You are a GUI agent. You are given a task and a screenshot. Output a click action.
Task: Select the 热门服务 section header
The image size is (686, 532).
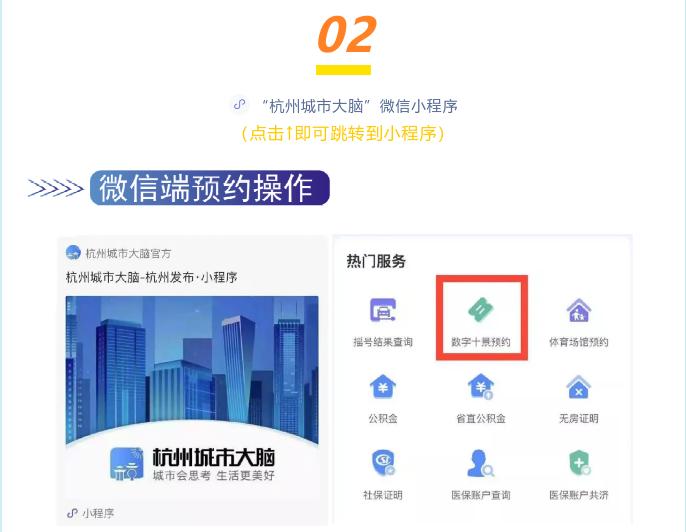(376, 261)
